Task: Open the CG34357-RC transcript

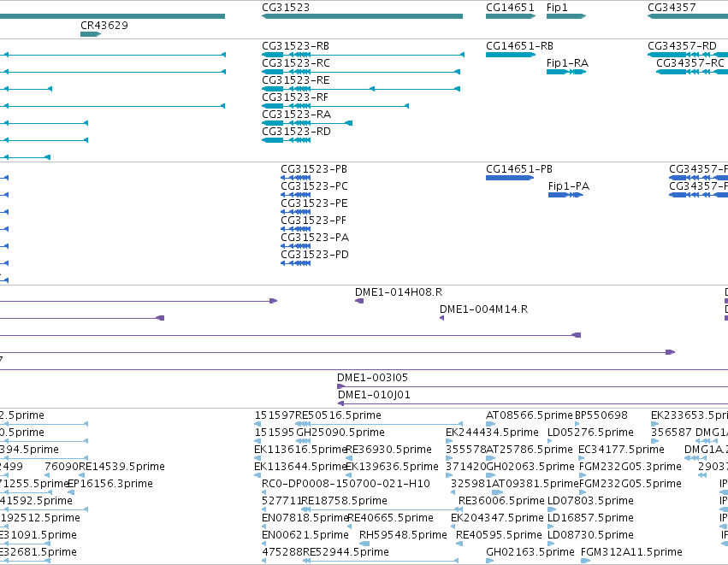Action: pos(692,72)
